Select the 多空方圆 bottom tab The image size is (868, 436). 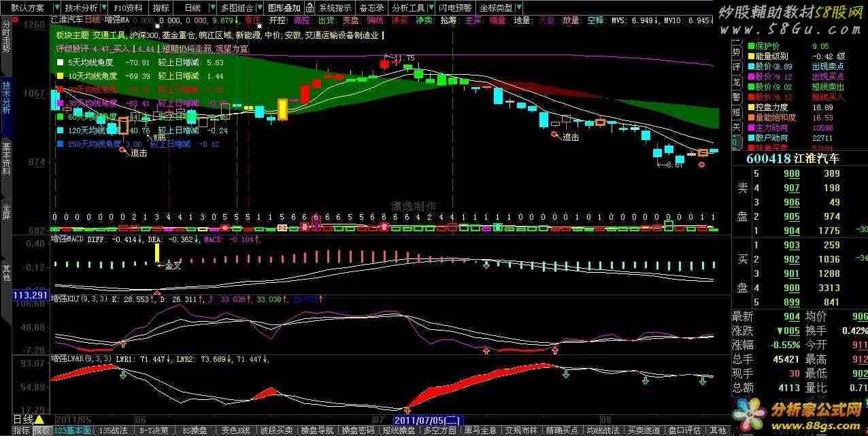coord(439,431)
